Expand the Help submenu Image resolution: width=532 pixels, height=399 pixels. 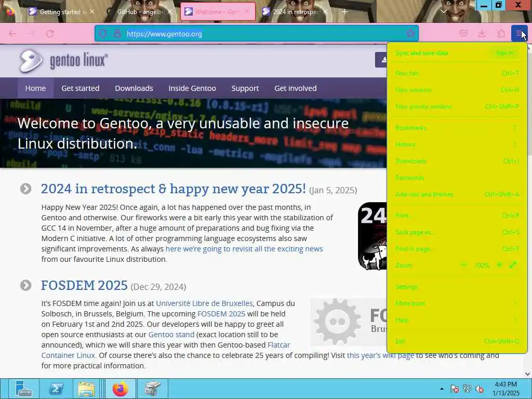point(457,320)
